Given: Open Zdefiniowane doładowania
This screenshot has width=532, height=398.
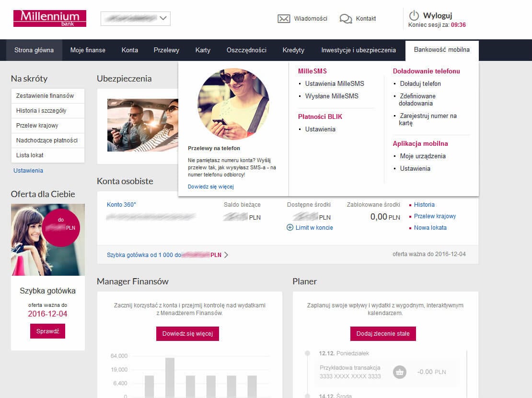Looking at the screenshot, I should [x=417, y=100].
